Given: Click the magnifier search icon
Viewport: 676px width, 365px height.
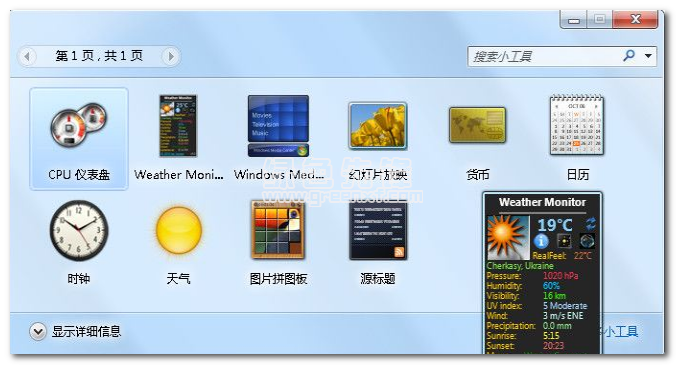Looking at the screenshot, I should 629,55.
